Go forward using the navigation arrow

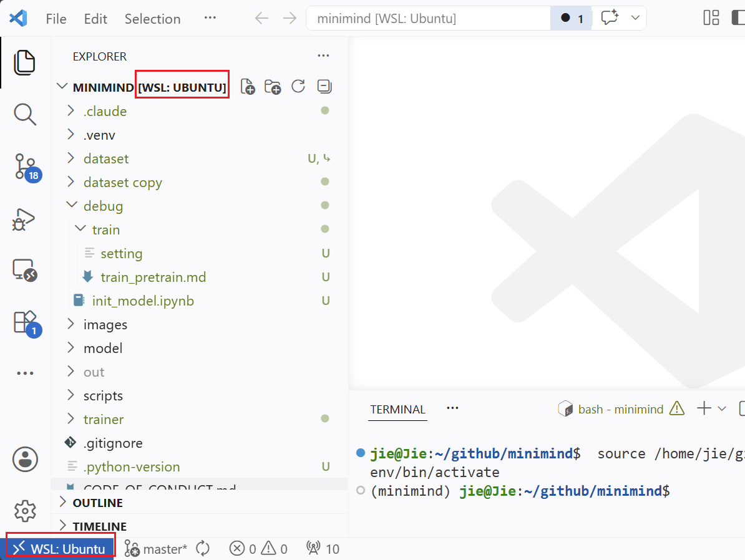click(x=290, y=19)
